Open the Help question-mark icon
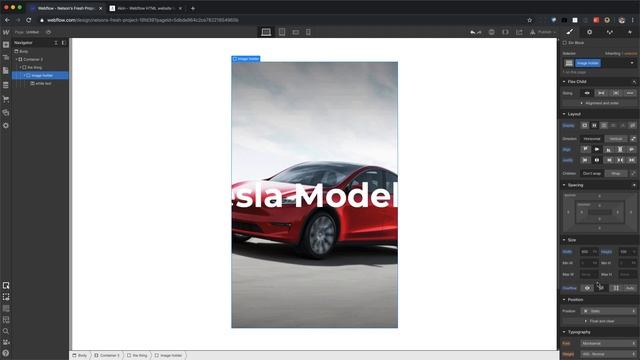Screen dimensions: 640x360 pos(6,353)
